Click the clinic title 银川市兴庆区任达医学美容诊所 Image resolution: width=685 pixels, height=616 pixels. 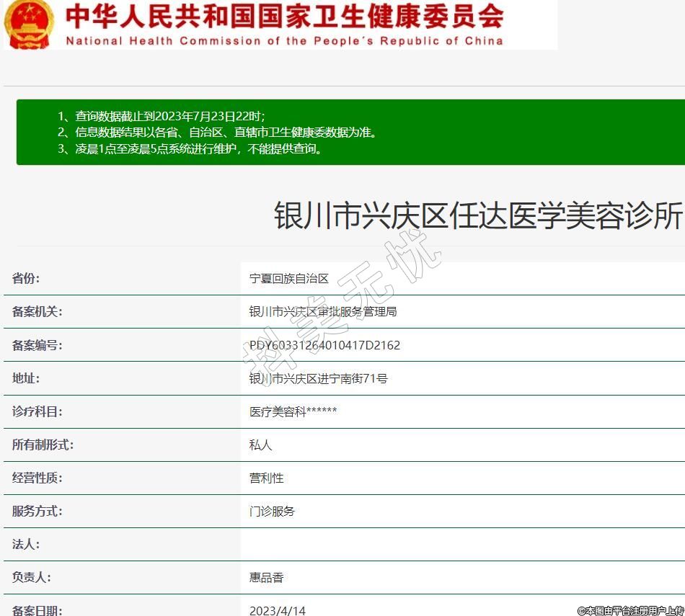click(478, 215)
